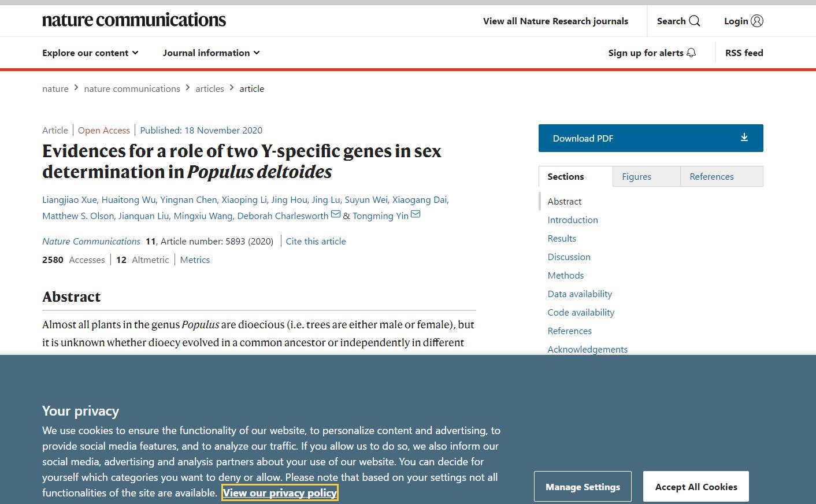The width and height of the screenshot is (816, 504).
Task: Click the published date 18 November 2020
Action: [223, 130]
